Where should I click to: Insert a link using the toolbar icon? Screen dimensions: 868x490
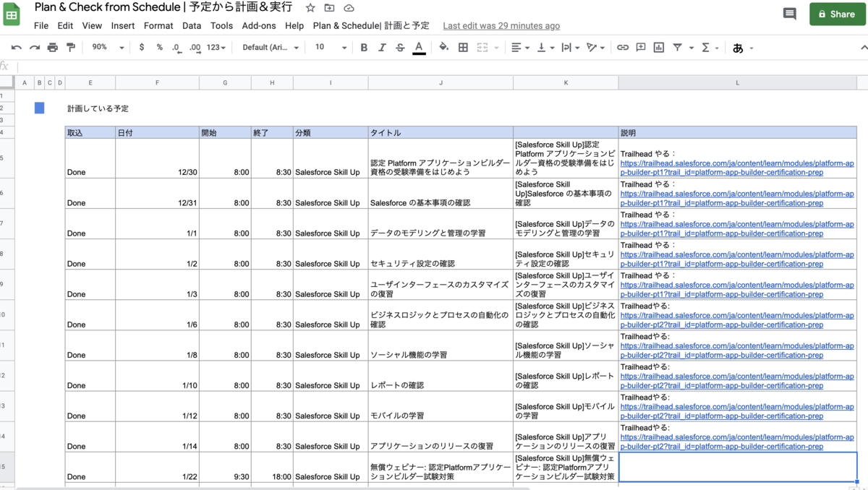pos(623,47)
